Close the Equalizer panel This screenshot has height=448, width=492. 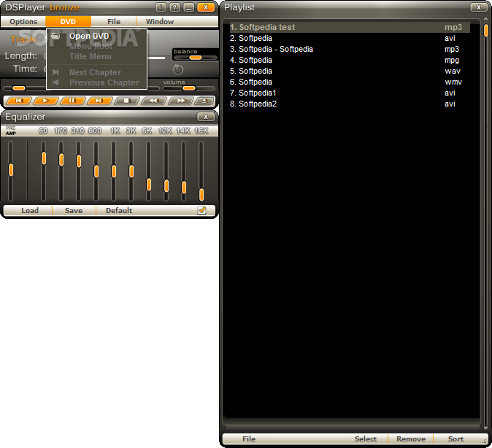(x=206, y=117)
